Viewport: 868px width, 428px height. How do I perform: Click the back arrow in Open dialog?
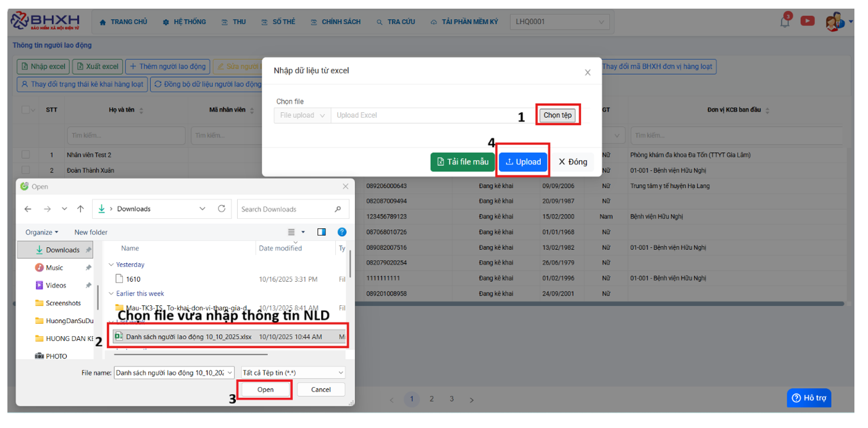[28, 209]
